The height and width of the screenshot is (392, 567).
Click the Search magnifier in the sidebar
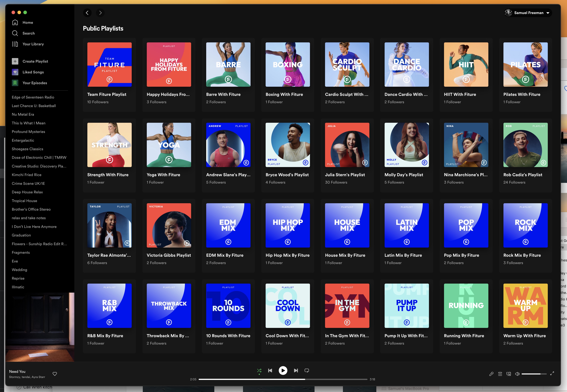click(x=15, y=33)
